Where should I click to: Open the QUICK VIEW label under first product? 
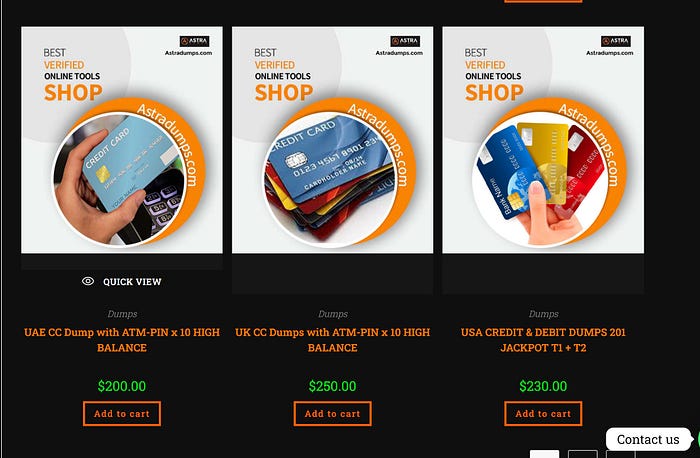(132, 282)
